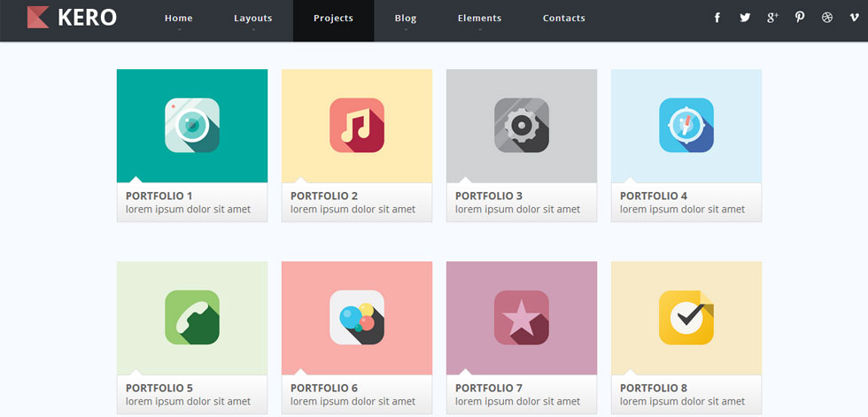Open the PORTFOLIO 2 title link
This screenshot has width=868, height=417.
pos(324,196)
